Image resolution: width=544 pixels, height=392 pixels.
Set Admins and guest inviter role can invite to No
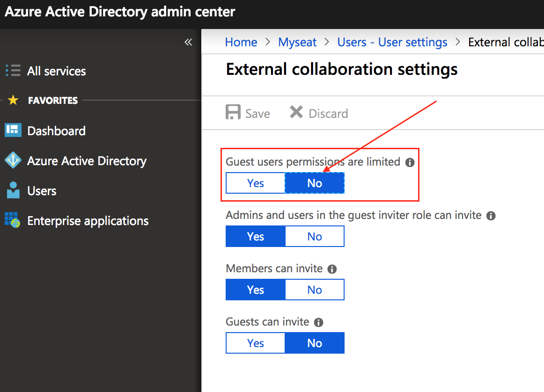click(x=315, y=236)
